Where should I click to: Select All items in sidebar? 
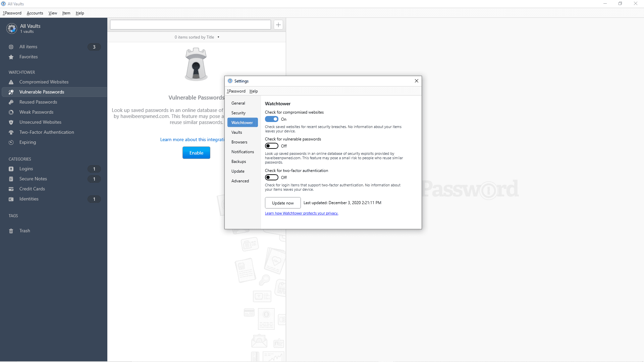point(54,47)
